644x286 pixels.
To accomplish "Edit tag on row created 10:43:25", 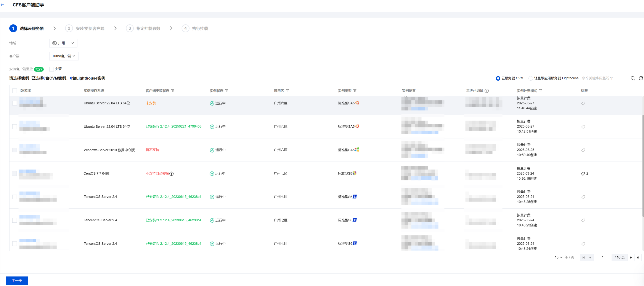I will (583, 197).
